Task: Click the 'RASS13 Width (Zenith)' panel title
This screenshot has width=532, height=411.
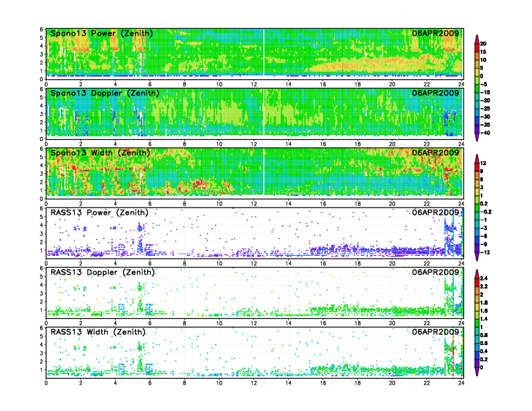Action: coord(98,332)
